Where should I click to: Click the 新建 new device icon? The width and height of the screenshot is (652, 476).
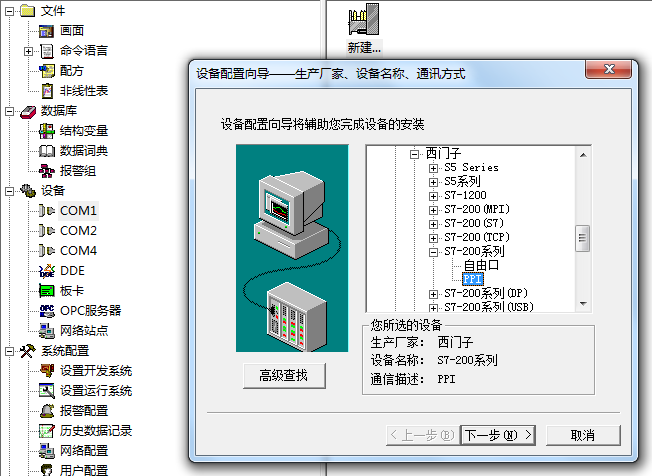pos(364,19)
